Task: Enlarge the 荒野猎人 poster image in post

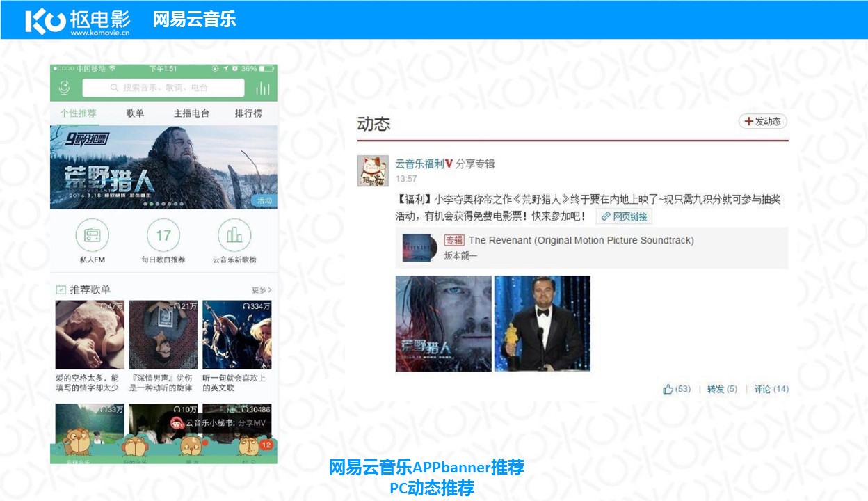Action: click(x=444, y=324)
